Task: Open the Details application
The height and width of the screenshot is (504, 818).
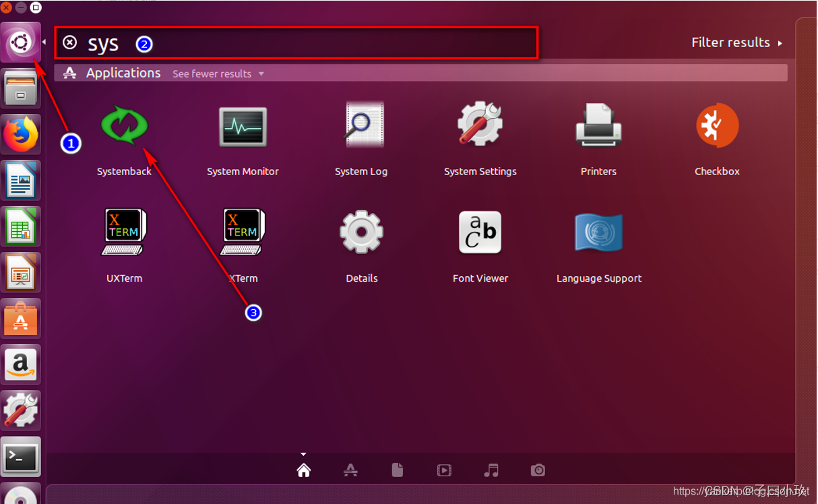Action: click(361, 232)
